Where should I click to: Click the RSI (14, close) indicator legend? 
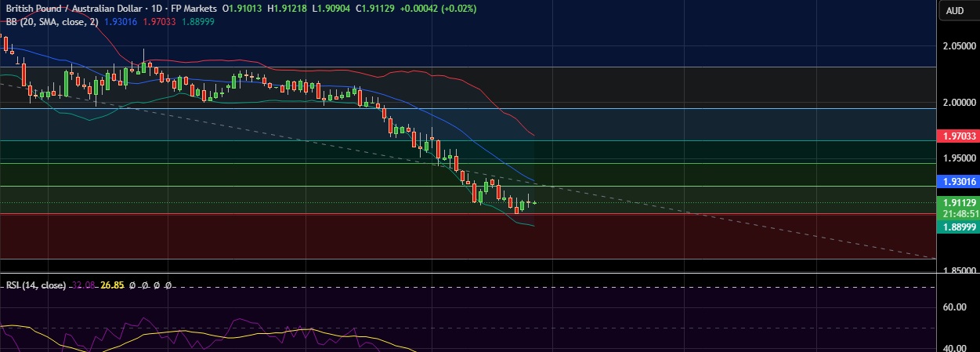tap(35, 285)
